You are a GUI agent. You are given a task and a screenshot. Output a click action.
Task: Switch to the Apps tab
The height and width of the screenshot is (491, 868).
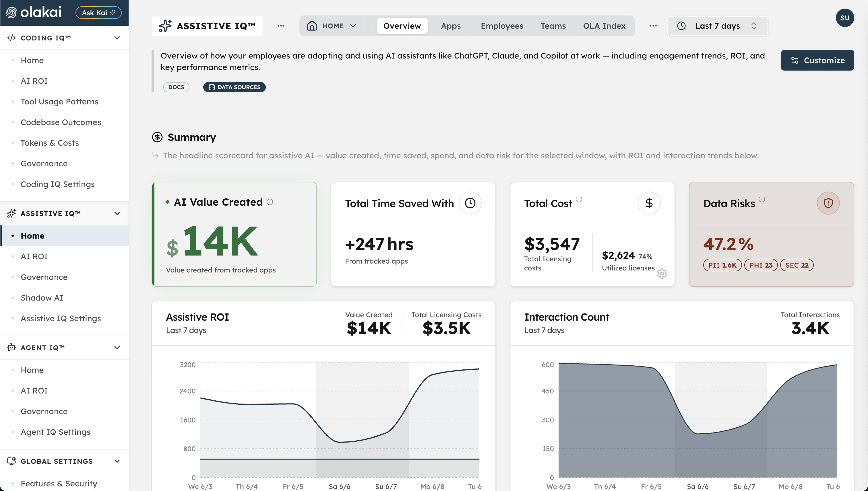(x=451, y=26)
